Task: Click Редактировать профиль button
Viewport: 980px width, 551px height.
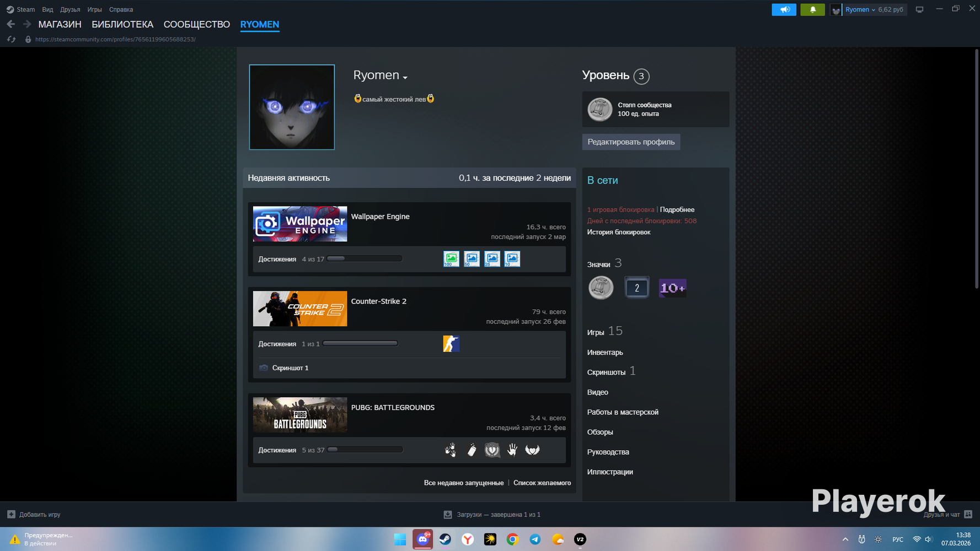Action: 631,142
